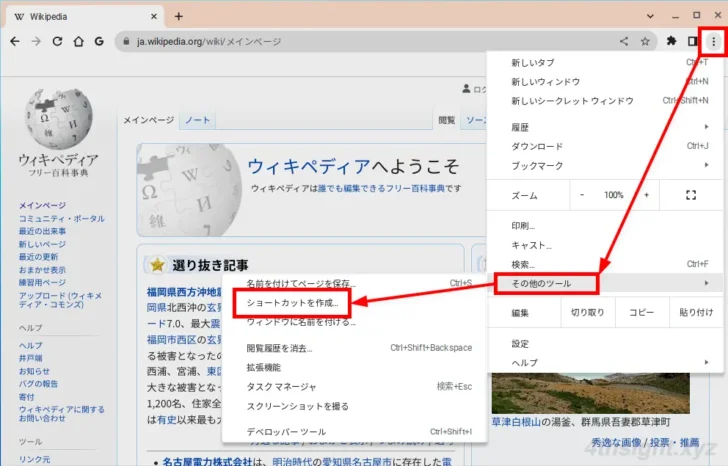Open the メインページ article tab
The height and width of the screenshot is (466, 728).
[x=149, y=120]
